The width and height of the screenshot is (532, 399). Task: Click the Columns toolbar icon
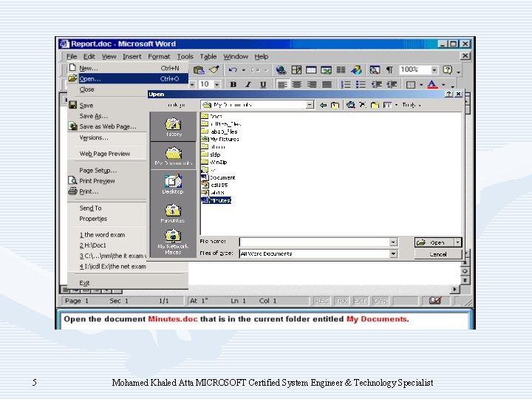pyautogui.click(x=341, y=70)
